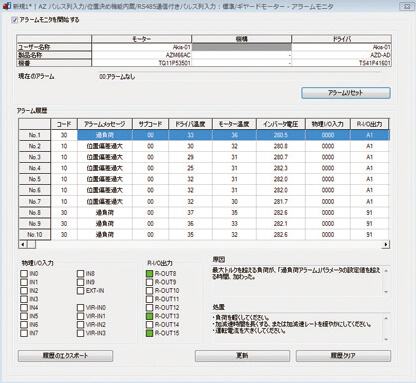
Task: Toggle the VIR-IN0 checkbox
Action: [x=80, y=307]
